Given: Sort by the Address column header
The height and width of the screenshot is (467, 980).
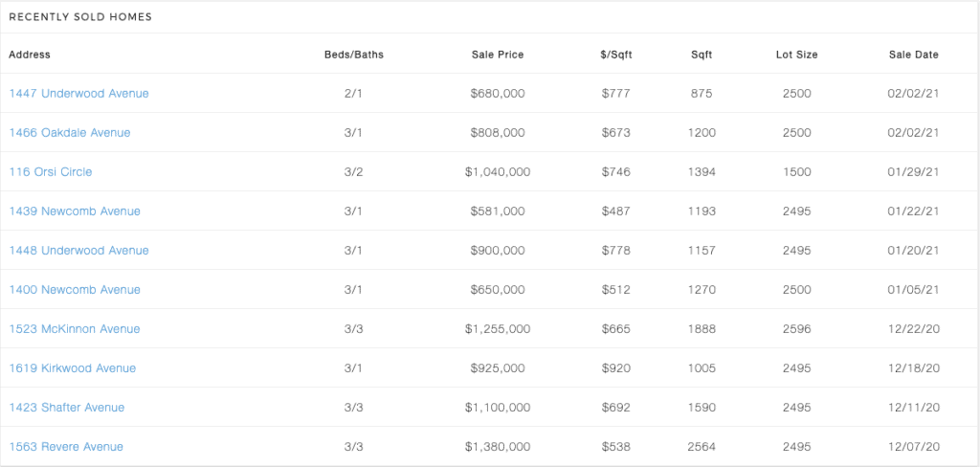Looking at the screenshot, I should click(x=30, y=55).
